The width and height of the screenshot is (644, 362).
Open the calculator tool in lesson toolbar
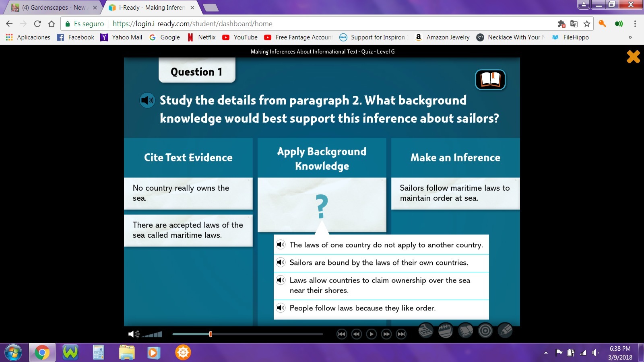[425, 331]
